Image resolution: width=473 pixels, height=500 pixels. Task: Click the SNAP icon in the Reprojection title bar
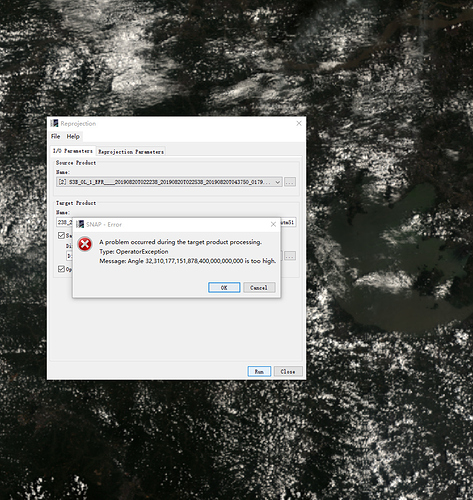[x=54, y=123]
